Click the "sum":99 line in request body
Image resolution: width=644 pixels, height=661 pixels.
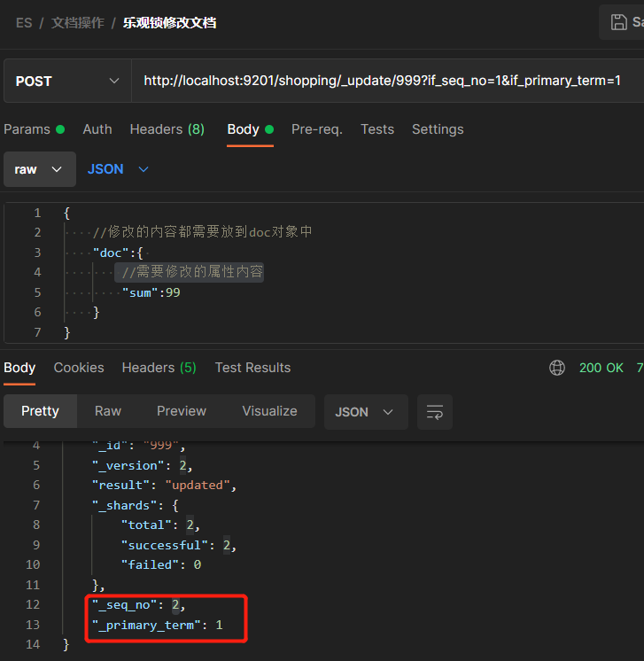click(151, 292)
